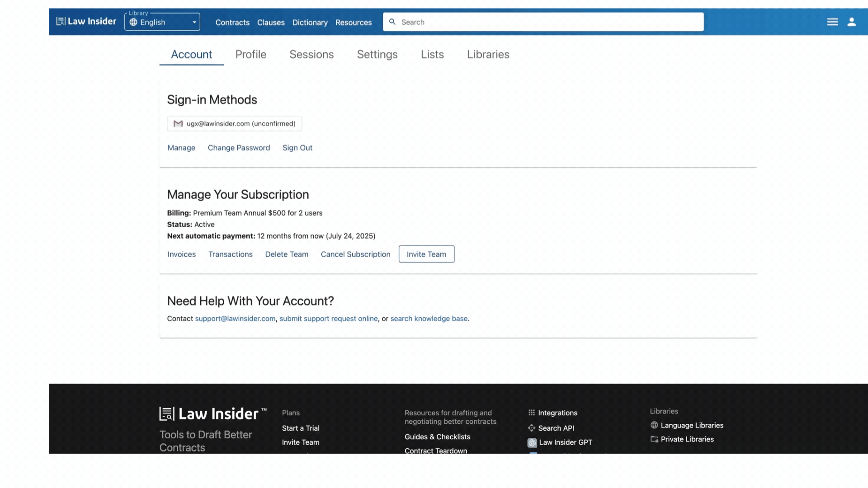
Task: Open the Resources menu
Action: pos(354,22)
